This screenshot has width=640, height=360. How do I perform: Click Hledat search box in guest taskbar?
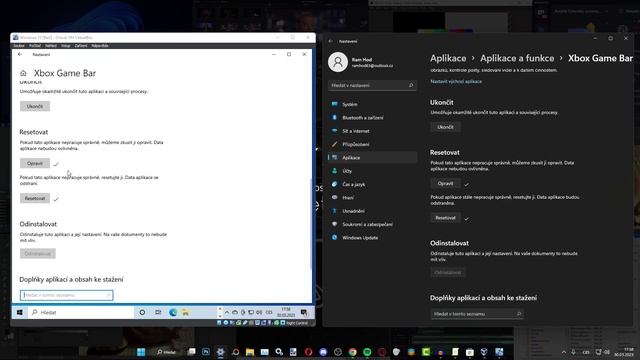(x=81, y=312)
